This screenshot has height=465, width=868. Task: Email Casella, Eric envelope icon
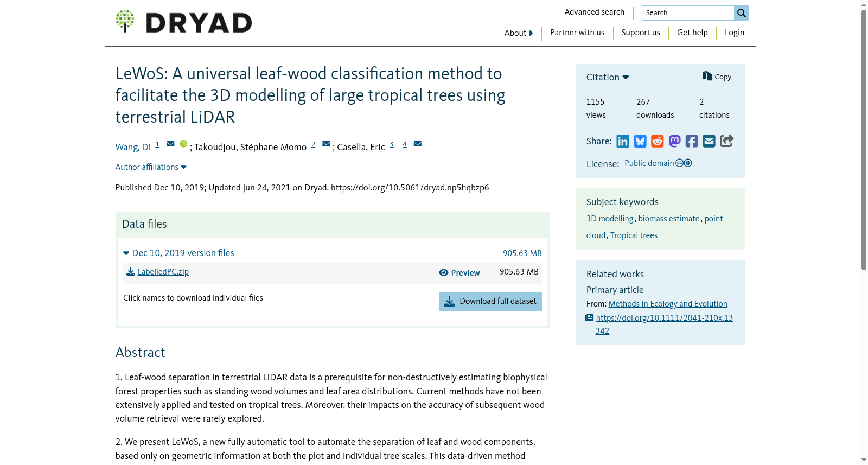click(418, 144)
